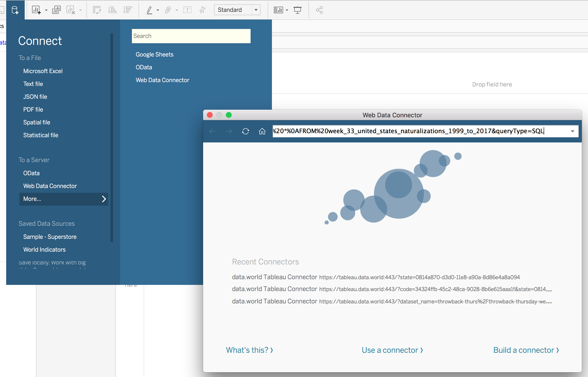The image size is (588, 377).
Task: Toggle group members with paperclip tool
Action: (x=168, y=10)
